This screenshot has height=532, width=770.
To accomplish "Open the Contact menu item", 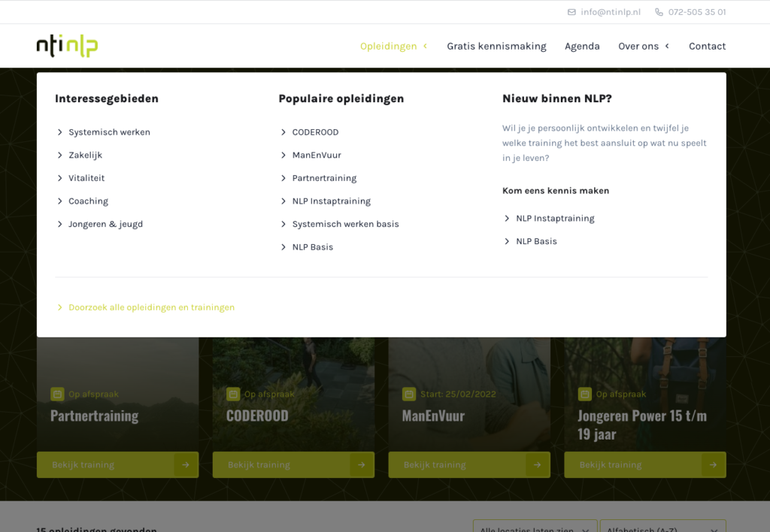I will click(707, 46).
